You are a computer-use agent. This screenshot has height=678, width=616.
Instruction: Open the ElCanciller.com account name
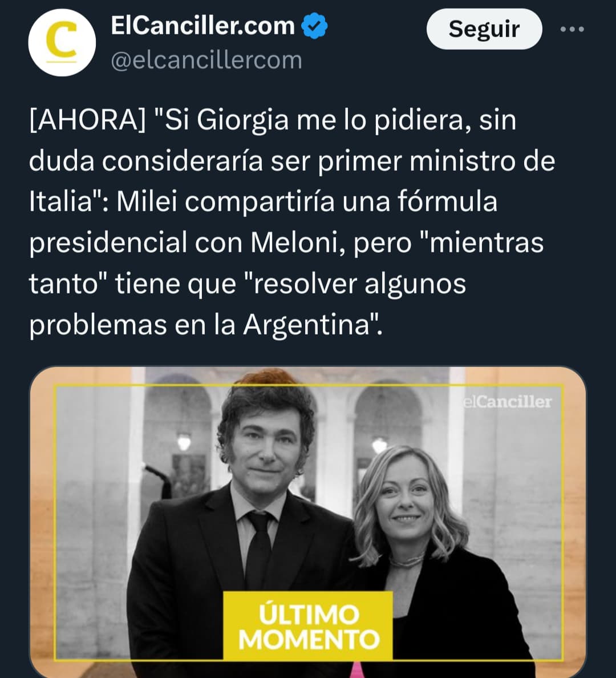point(202,26)
